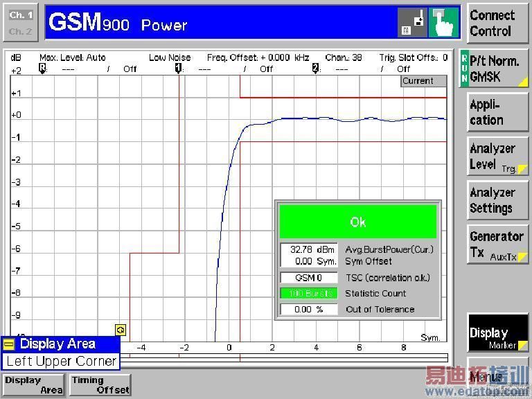Click the R reference marker icon
Viewport: 532px width, 399px height.
coord(42,68)
